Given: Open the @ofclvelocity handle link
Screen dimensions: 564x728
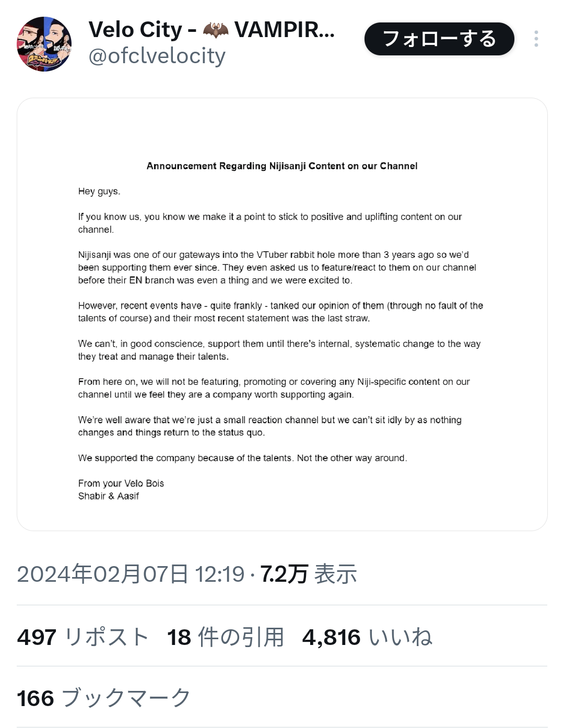Looking at the screenshot, I should (157, 56).
